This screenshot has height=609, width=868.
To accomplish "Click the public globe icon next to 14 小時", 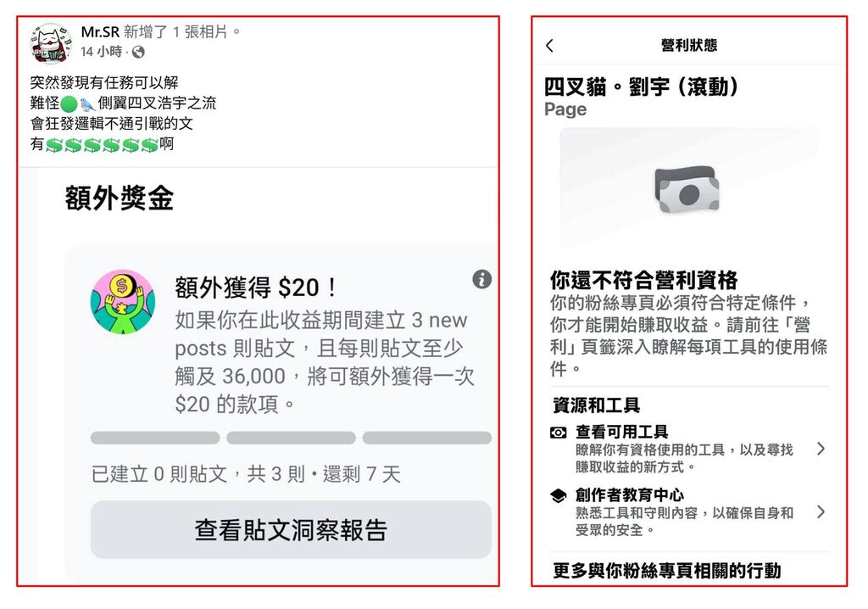I will 138,52.
